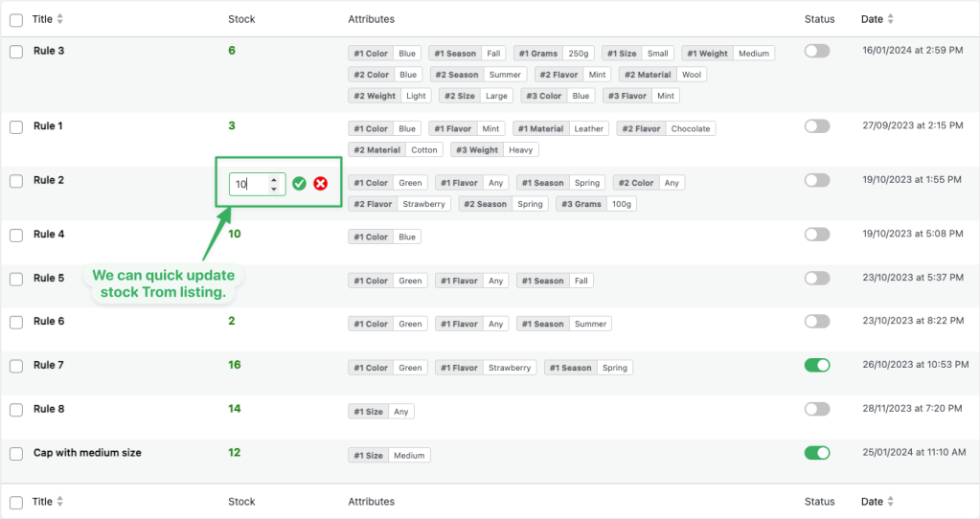Increase stock value with up stepper arrow
This screenshot has width=980, height=519.
tap(274, 180)
